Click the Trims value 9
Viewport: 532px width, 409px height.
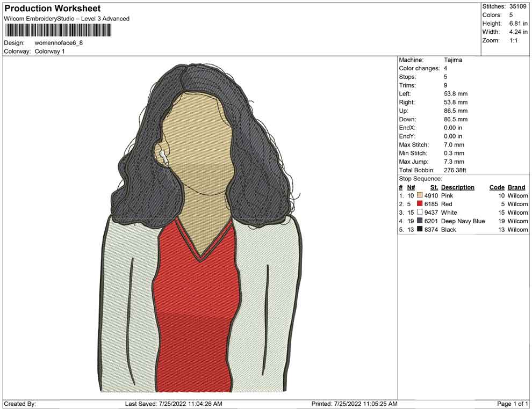tap(445, 85)
